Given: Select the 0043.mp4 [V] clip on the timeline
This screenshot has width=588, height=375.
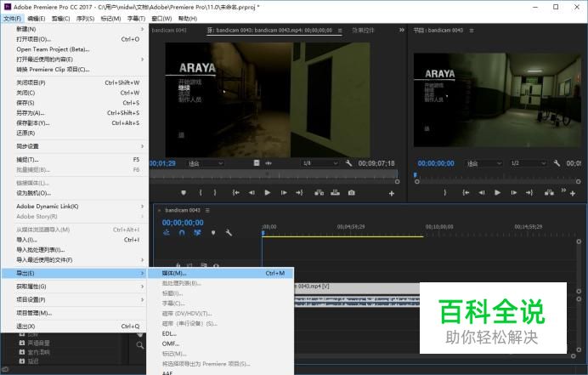Looking at the screenshot, I should (x=357, y=288).
